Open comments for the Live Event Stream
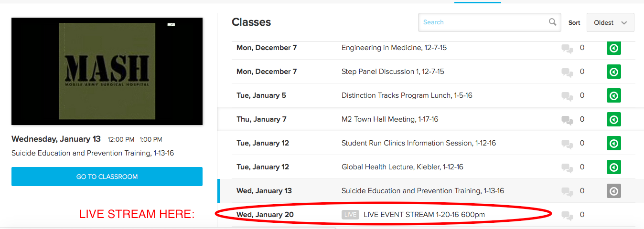The height and width of the screenshot is (229, 644). (568, 215)
